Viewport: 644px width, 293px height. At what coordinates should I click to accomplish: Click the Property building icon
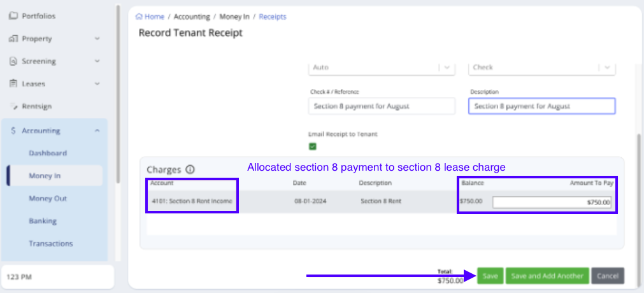(13, 38)
